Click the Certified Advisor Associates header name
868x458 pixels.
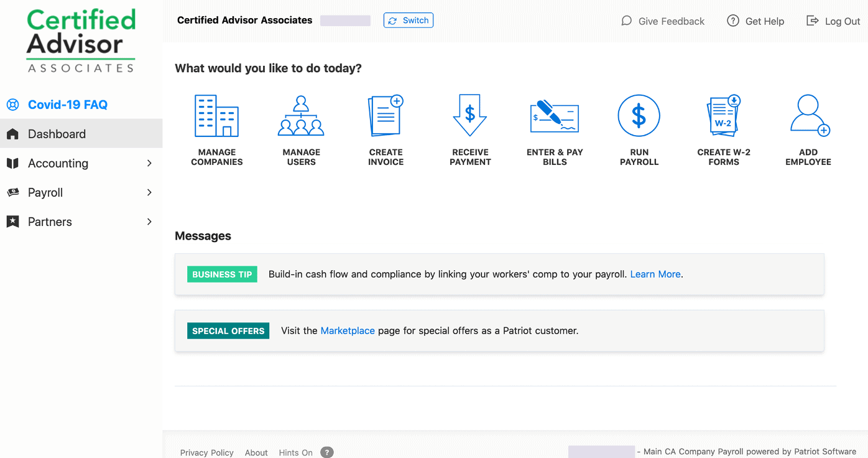point(244,20)
